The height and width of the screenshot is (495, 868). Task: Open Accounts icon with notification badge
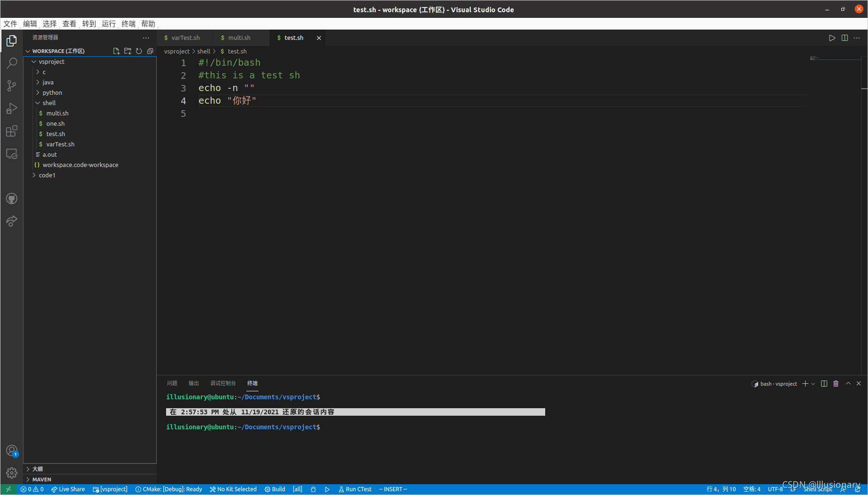[x=12, y=450]
